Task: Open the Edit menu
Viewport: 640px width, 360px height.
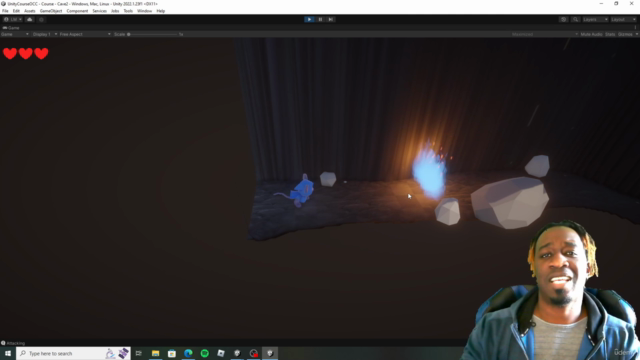Action: [16, 11]
